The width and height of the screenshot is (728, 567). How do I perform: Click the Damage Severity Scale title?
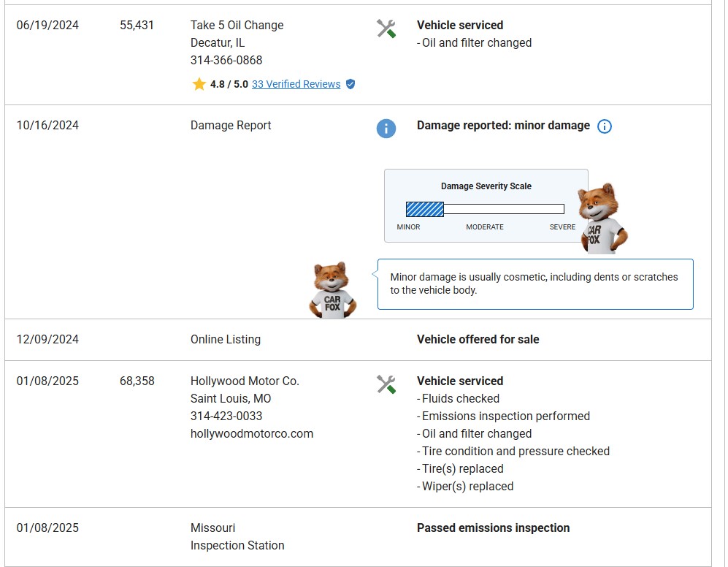point(486,186)
